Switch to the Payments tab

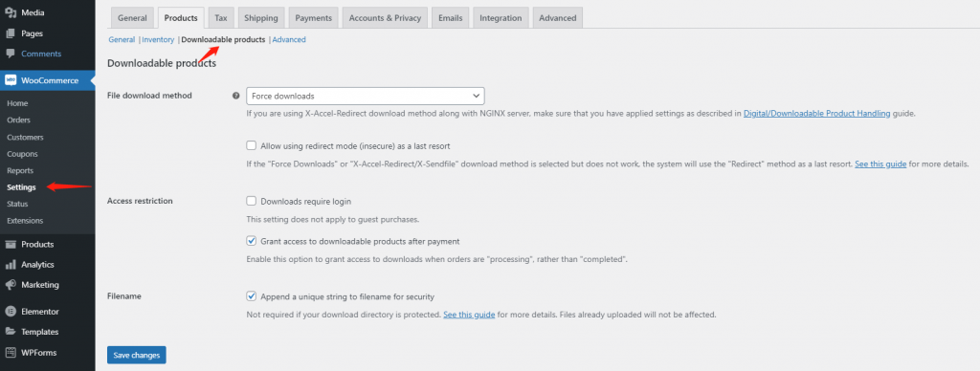pyautogui.click(x=313, y=18)
